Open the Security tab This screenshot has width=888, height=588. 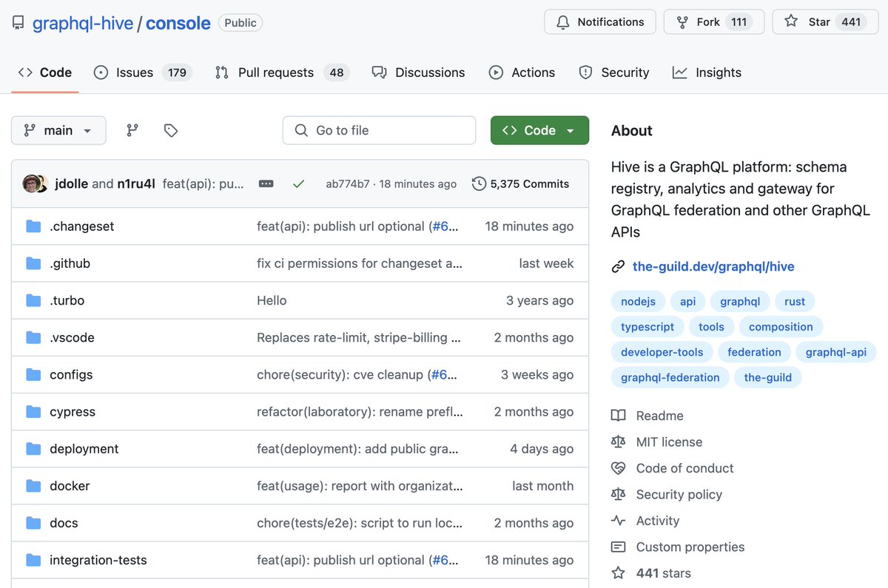click(x=614, y=72)
